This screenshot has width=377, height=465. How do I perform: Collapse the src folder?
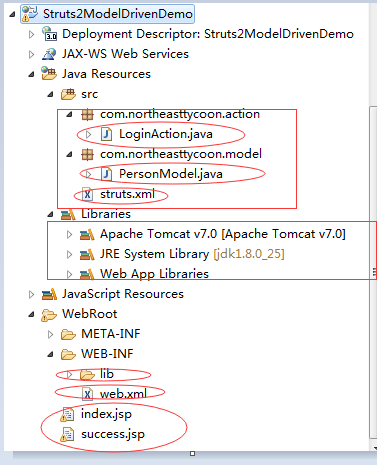(50, 94)
